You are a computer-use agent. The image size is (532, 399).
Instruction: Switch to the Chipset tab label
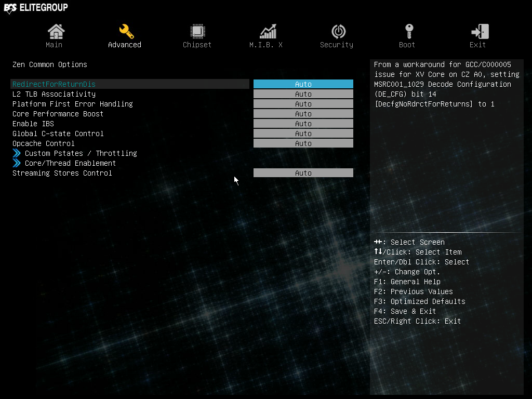coord(197,45)
